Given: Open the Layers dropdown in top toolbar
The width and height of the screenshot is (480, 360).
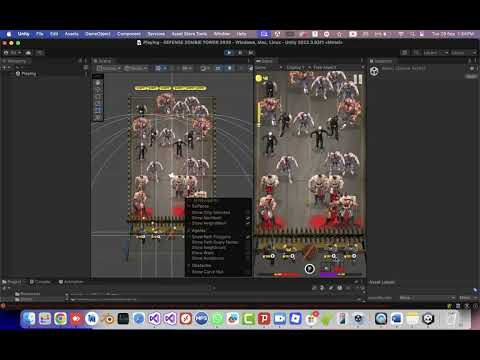Looking at the screenshot, I should [435, 53].
